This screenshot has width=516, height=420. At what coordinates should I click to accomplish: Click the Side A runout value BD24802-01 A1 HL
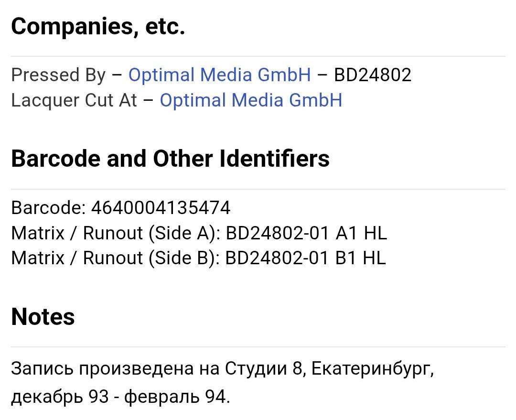point(306,233)
